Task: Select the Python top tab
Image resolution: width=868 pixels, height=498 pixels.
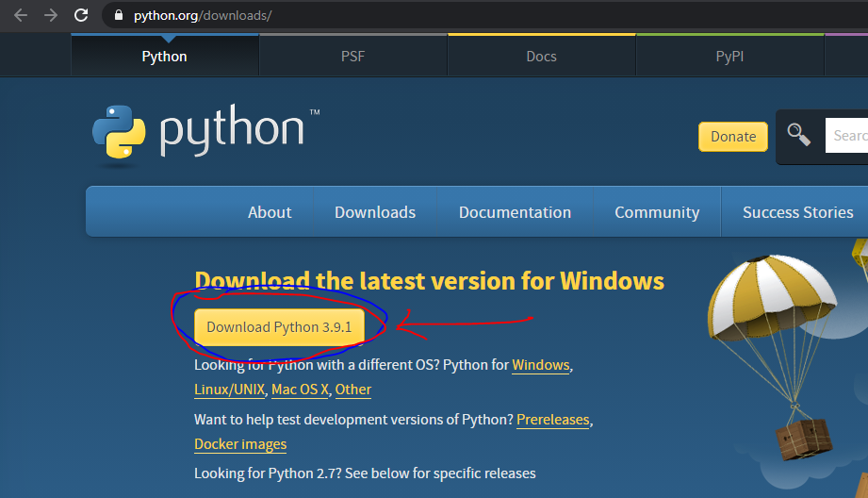Action: pyautogui.click(x=164, y=56)
